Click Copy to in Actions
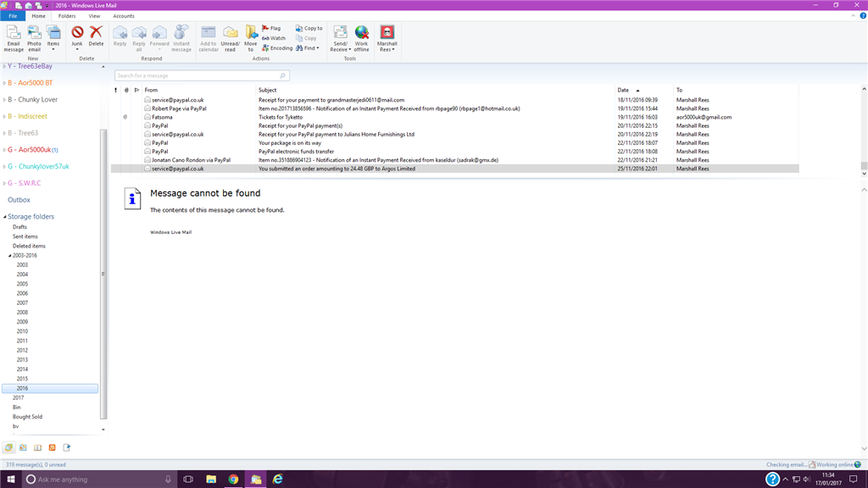Screen dimensions: 868x488 click(309, 28)
